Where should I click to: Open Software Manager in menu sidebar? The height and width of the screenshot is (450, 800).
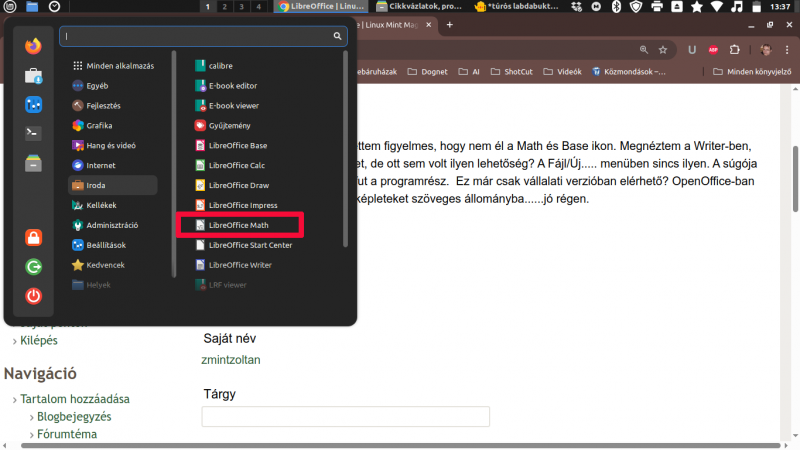click(33, 76)
